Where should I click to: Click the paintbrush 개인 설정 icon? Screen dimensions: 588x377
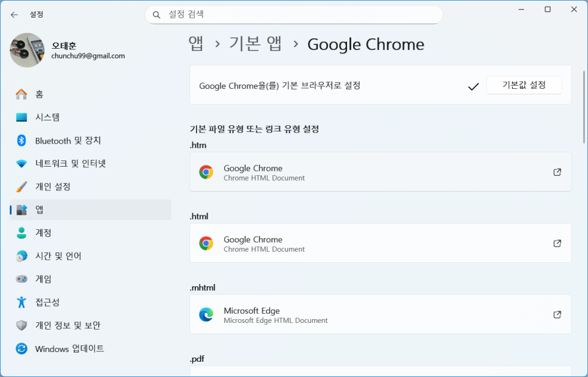[x=21, y=187]
